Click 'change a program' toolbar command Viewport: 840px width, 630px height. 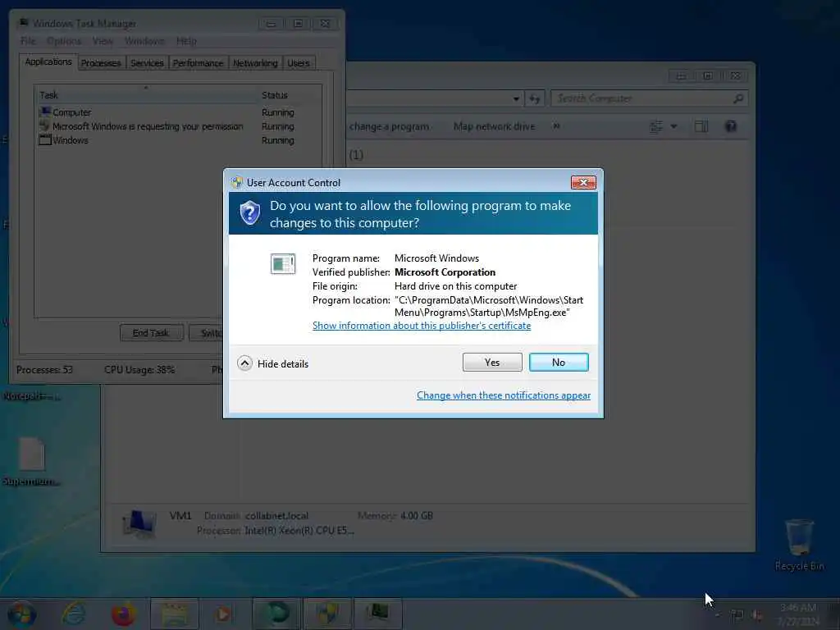[x=389, y=126]
